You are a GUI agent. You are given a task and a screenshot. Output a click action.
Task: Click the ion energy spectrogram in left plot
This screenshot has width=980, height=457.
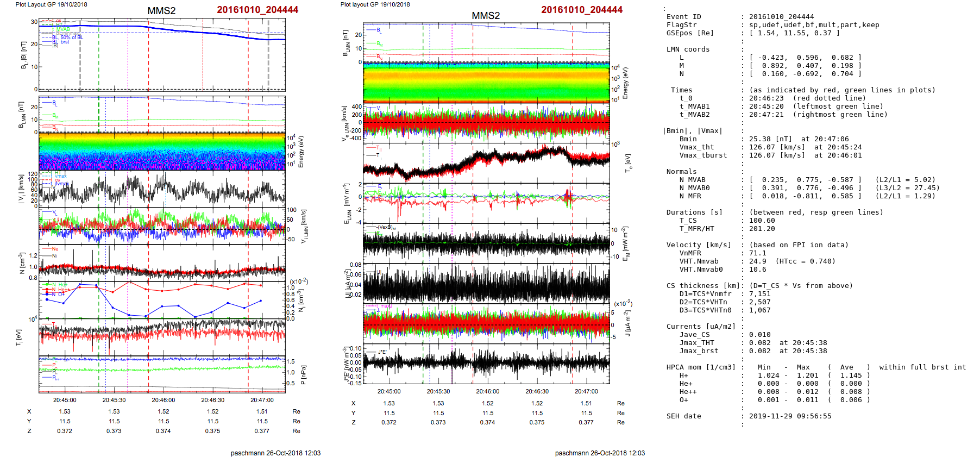pos(162,152)
